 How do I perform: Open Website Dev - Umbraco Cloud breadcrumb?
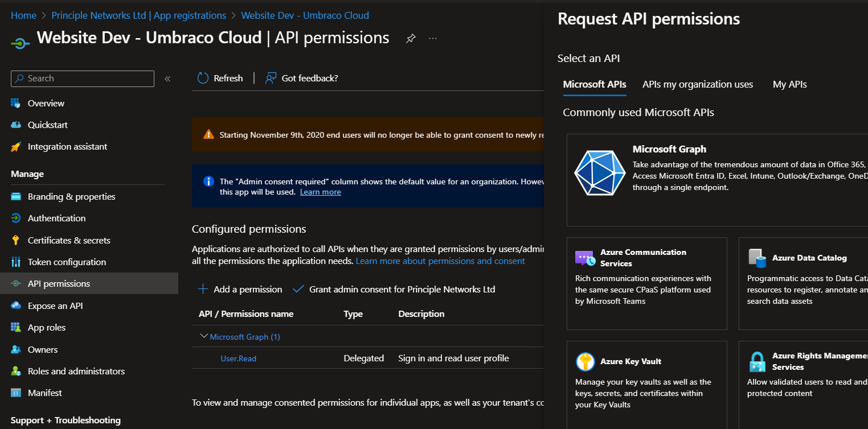tap(305, 15)
